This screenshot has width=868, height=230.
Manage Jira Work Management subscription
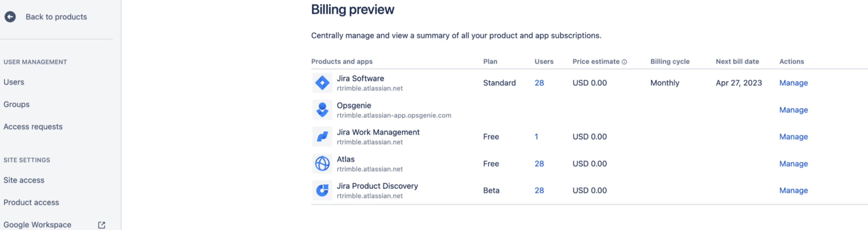pos(793,137)
